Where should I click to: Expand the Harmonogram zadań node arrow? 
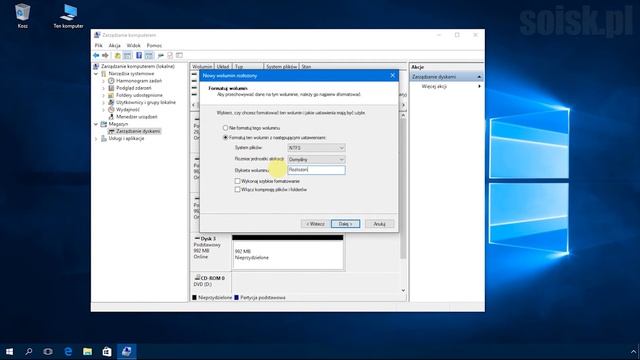point(104,81)
